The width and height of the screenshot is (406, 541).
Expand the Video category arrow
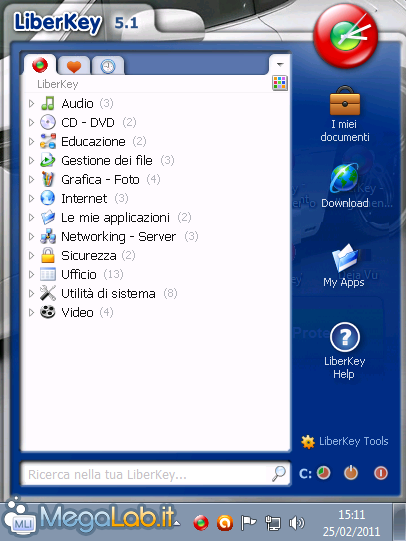click(31, 312)
